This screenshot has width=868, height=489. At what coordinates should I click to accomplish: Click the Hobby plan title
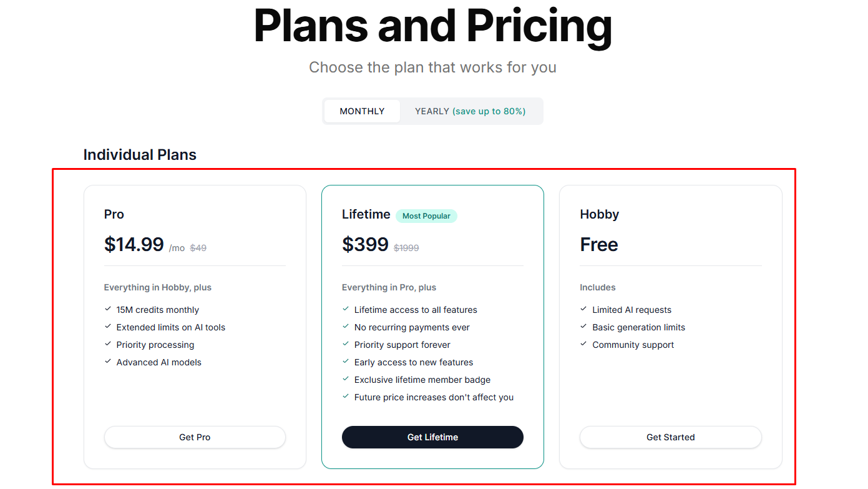coord(599,214)
